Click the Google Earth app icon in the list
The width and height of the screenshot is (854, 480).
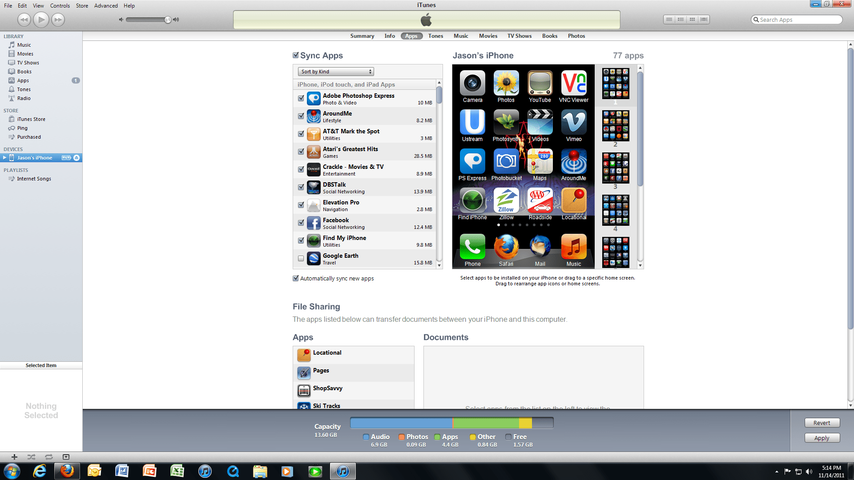pos(313,258)
